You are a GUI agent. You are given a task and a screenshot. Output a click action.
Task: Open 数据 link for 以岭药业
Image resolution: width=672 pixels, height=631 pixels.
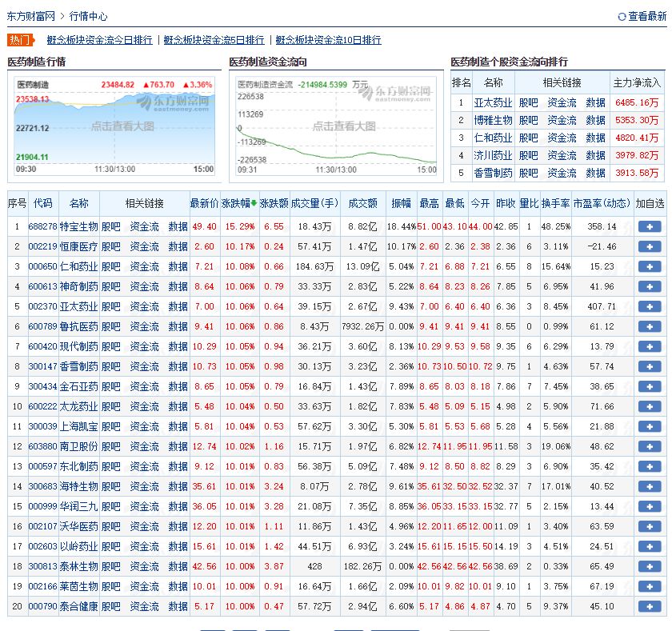(178, 546)
